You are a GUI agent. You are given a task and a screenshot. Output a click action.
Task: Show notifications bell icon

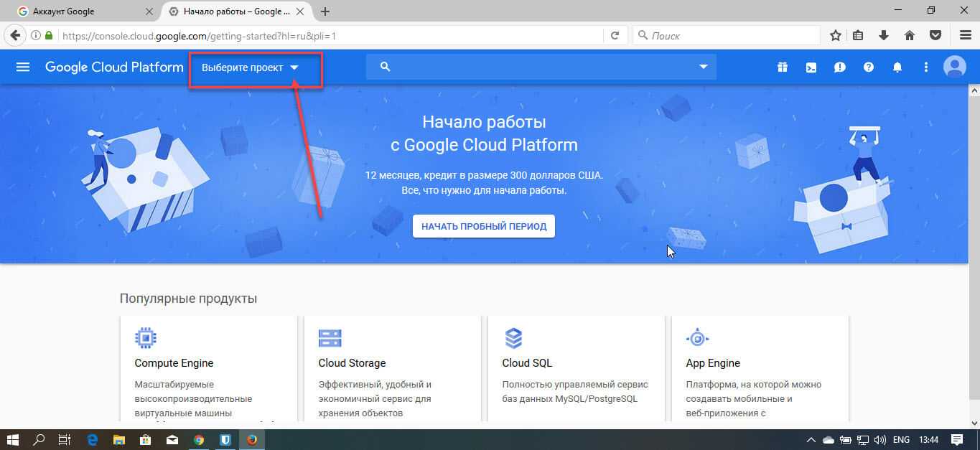coord(897,67)
